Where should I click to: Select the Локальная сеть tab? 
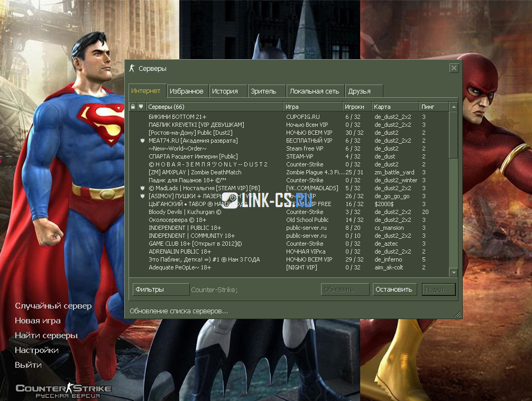(x=314, y=91)
